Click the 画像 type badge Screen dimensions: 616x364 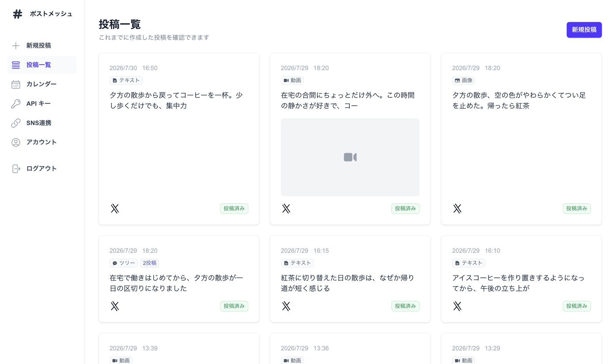click(464, 80)
